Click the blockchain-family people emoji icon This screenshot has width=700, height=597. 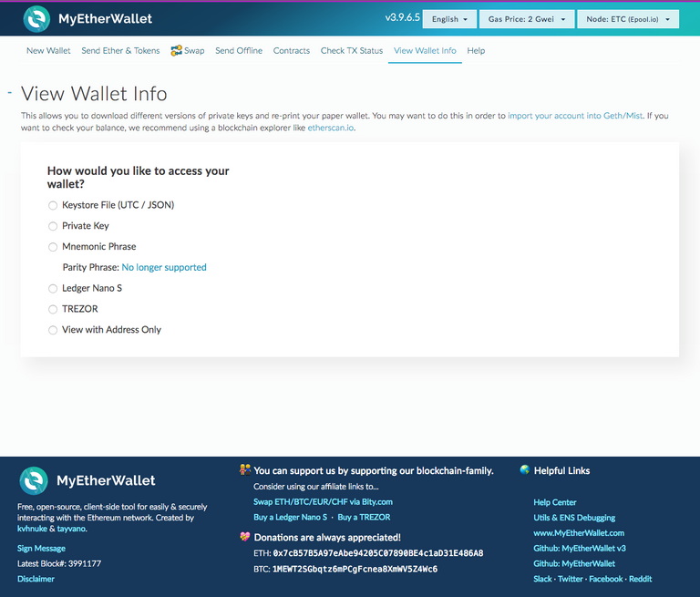245,469
